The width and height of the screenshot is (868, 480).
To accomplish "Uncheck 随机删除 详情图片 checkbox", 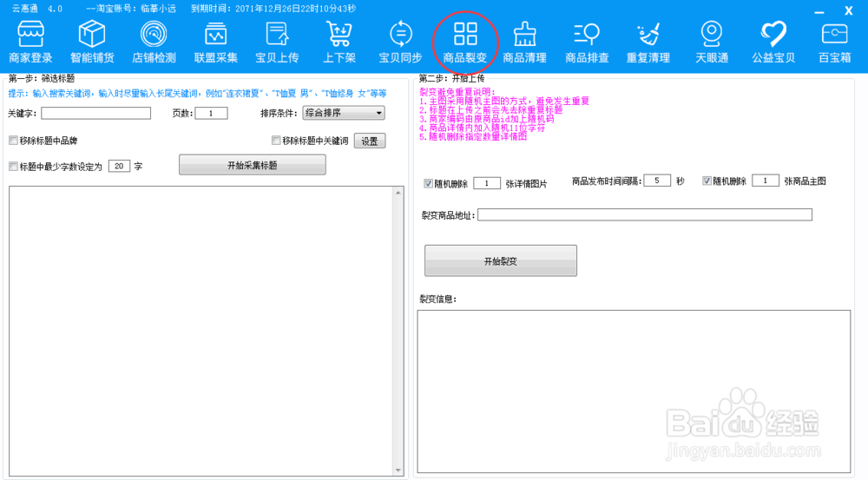I will point(428,183).
